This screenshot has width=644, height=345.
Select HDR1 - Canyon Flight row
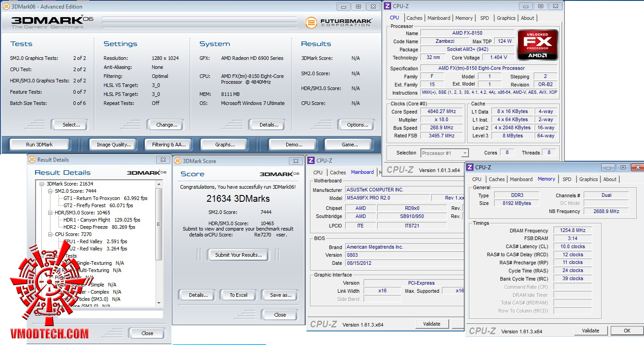(x=101, y=220)
